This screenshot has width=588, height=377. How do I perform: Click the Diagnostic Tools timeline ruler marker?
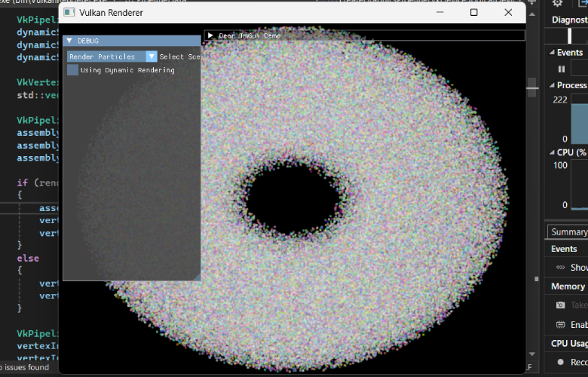tap(570, 36)
